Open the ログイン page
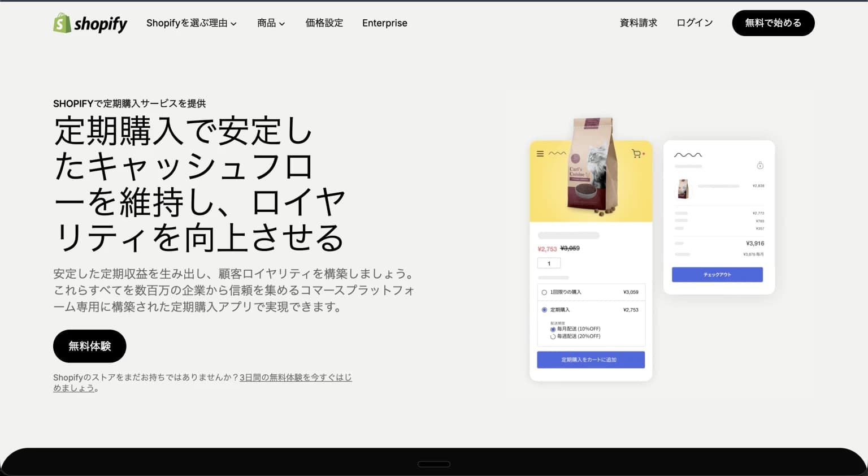Image resolution: width=868 pixels, height=476 pixels. (x=695, y=23)
